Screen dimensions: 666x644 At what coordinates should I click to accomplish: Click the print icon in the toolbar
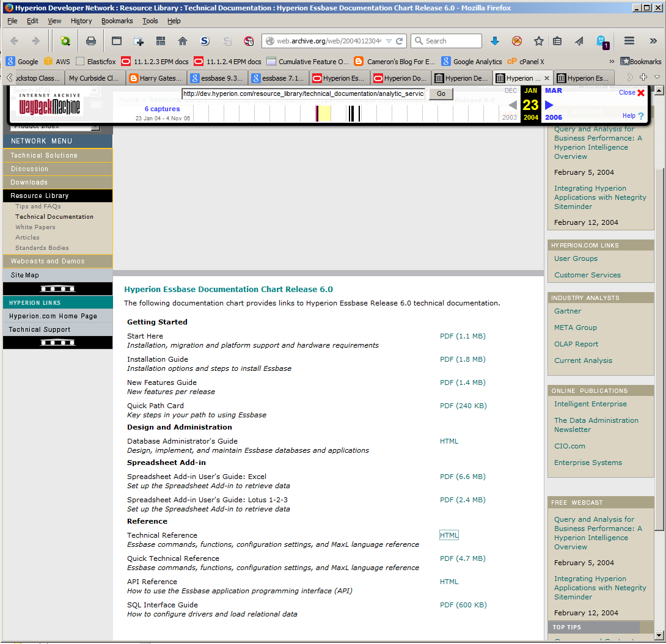click(x=91, y=41)
